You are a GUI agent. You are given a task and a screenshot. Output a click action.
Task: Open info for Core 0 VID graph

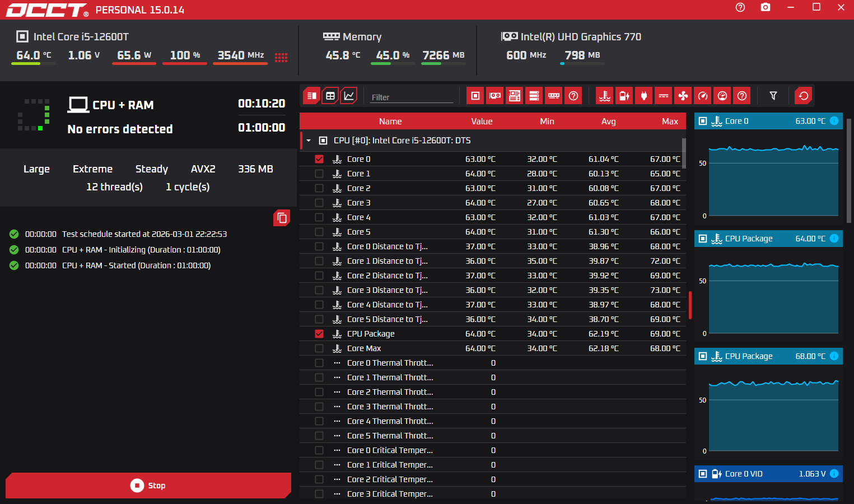click(x=834, y=474)
